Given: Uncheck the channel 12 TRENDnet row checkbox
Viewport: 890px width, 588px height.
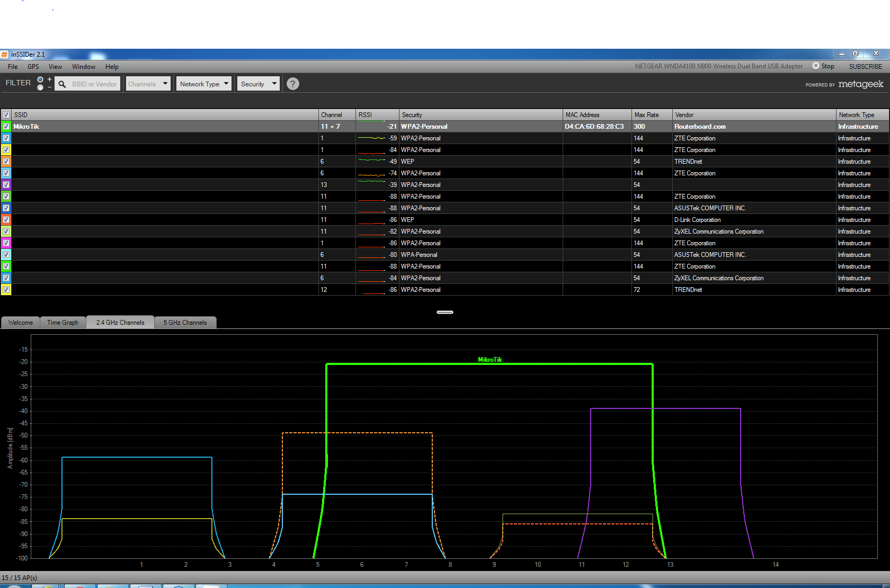Looking at the screenshot, I should tap(6, 289).
